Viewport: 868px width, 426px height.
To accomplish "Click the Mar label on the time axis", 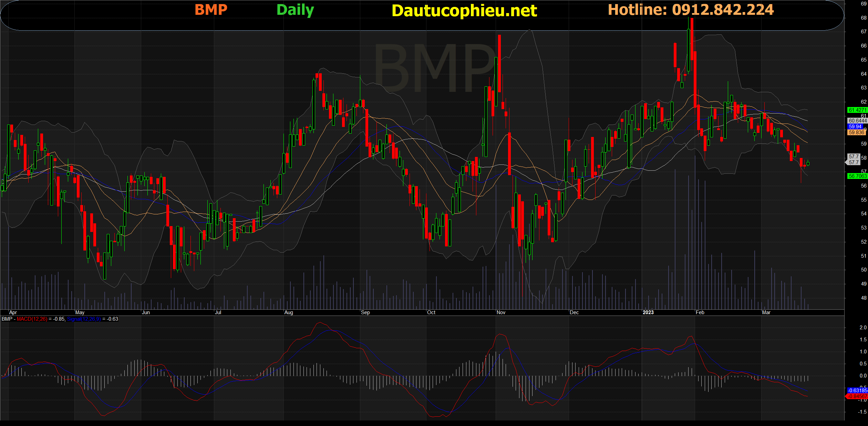I will pos(766,312).
